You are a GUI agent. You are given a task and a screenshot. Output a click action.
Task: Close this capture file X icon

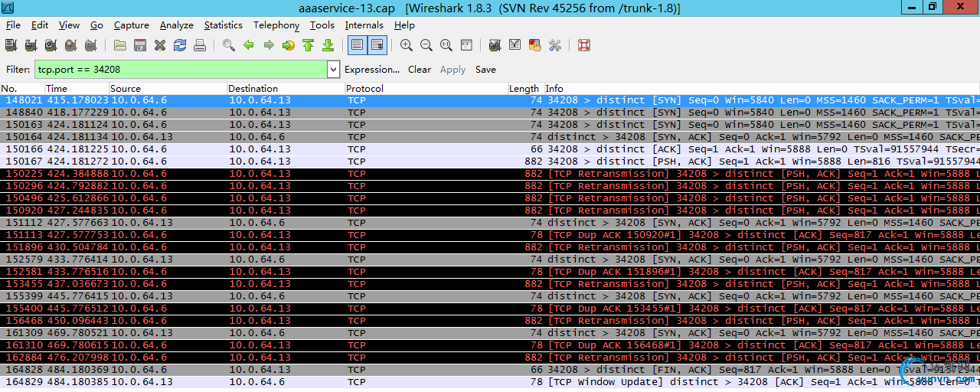tap(160, 45)
